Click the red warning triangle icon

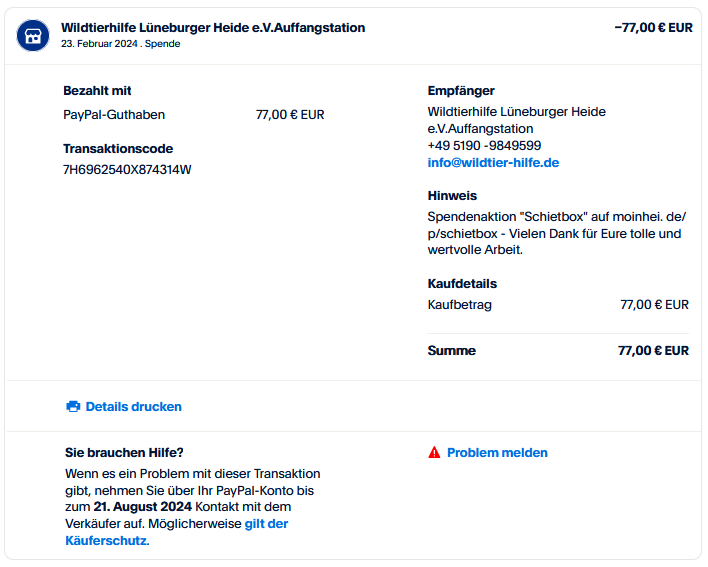tap(434, 452)
